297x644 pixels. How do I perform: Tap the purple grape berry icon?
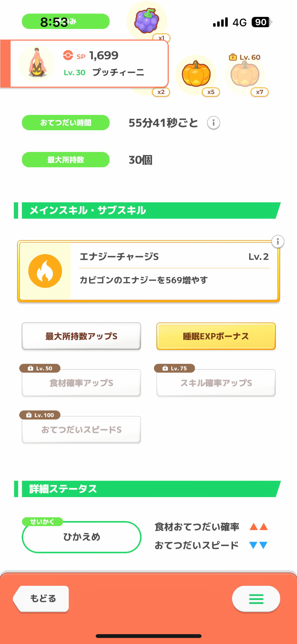pos(147,21)
